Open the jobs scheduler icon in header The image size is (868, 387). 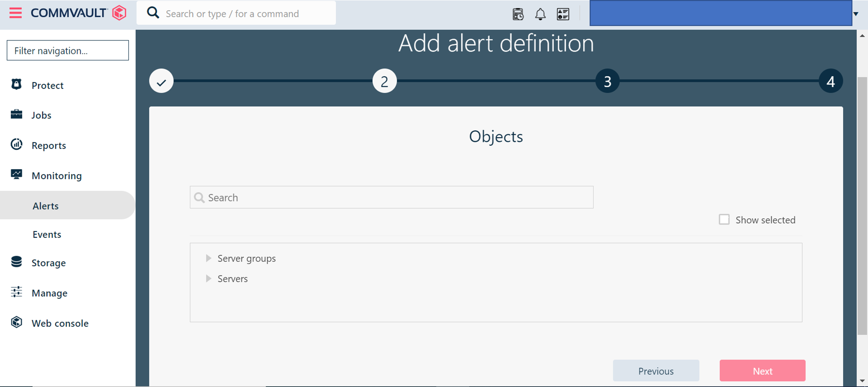(x=518, y=14)
